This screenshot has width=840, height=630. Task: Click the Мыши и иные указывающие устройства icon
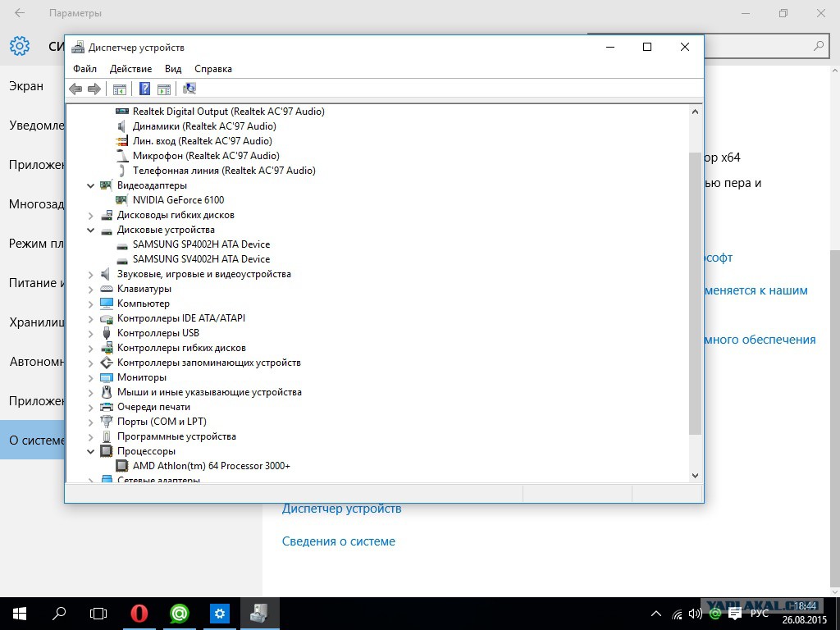[x=107, y=392]
